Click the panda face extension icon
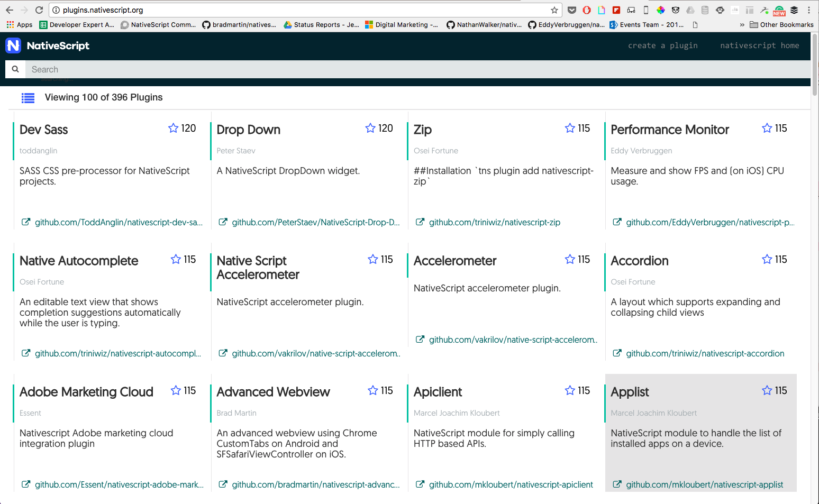819x504 pixels. point(676,10)
